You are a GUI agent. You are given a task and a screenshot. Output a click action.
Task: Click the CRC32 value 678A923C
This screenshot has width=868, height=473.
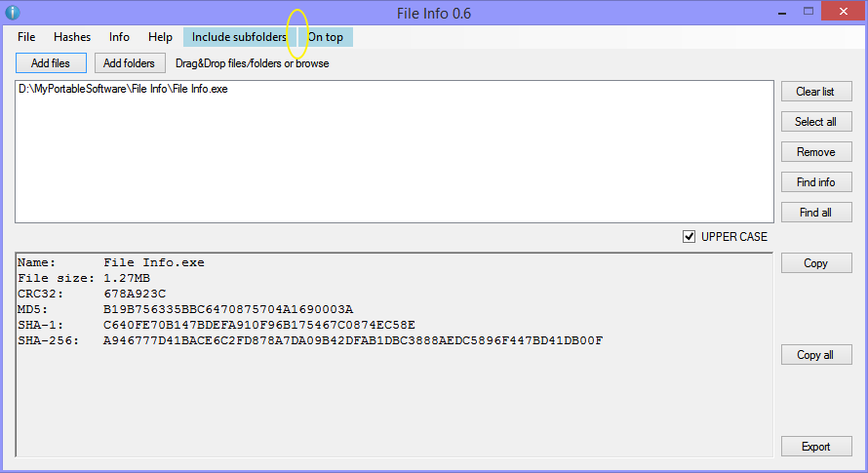pos(135,295)
